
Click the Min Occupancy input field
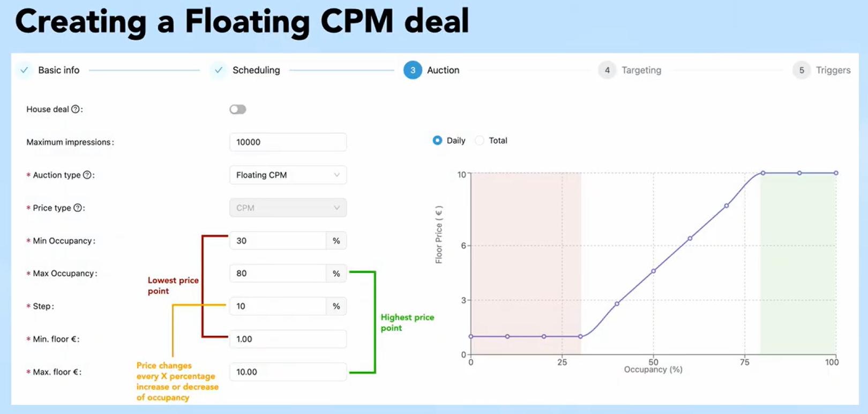pos(278,241)
